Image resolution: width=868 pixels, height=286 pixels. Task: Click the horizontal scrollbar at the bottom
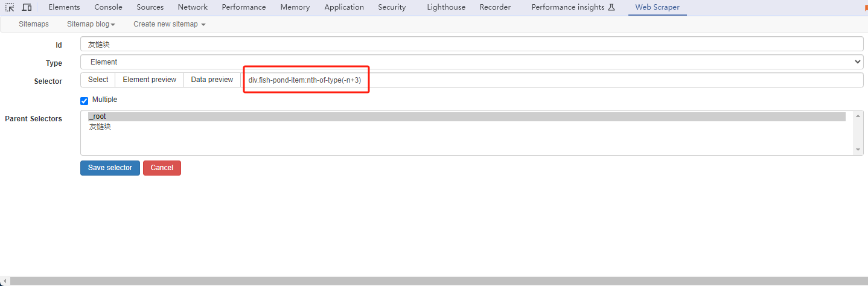click(x=434, y=281)
